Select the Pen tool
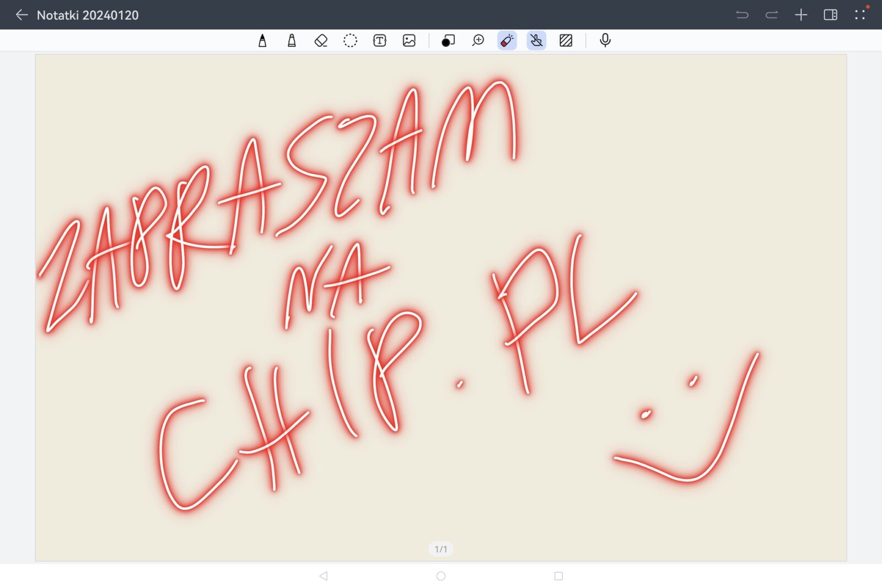Screen dimensions: 882x588 [262, 41]
